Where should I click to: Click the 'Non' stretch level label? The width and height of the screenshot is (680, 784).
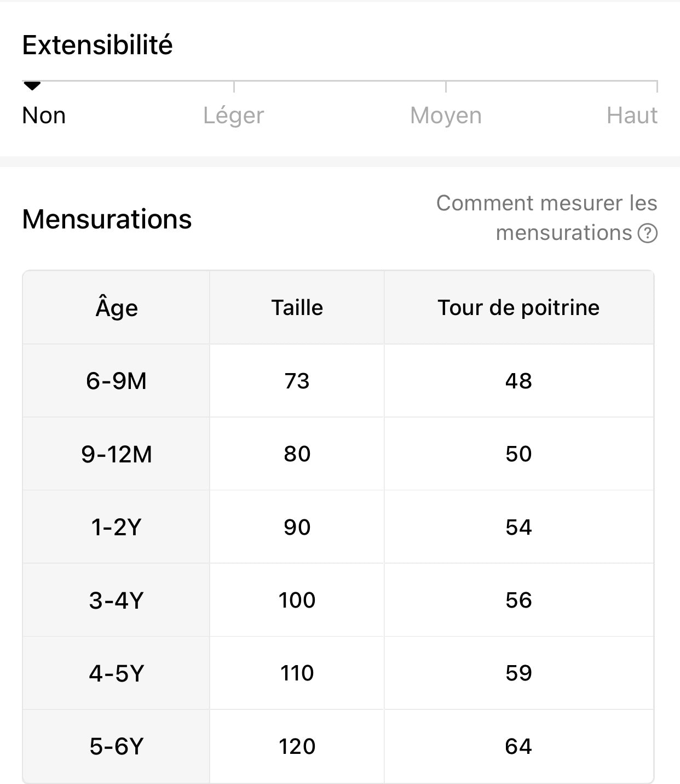pos(44,116)
